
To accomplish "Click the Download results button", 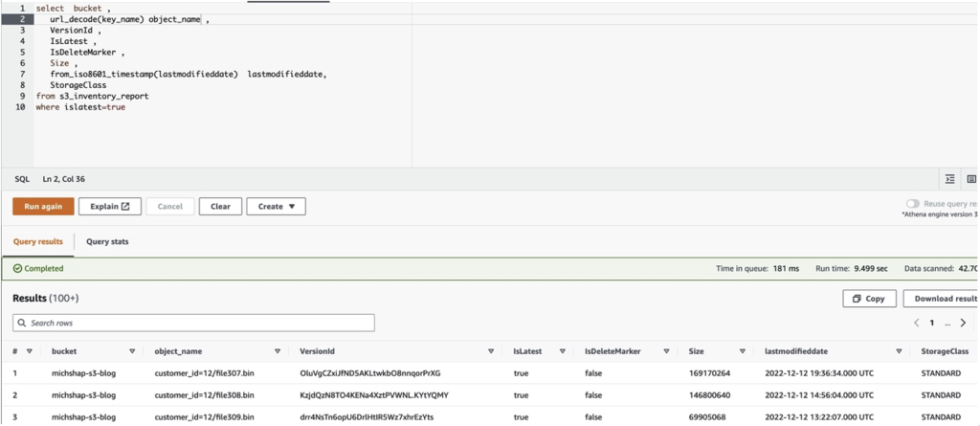I will [942, 299].
